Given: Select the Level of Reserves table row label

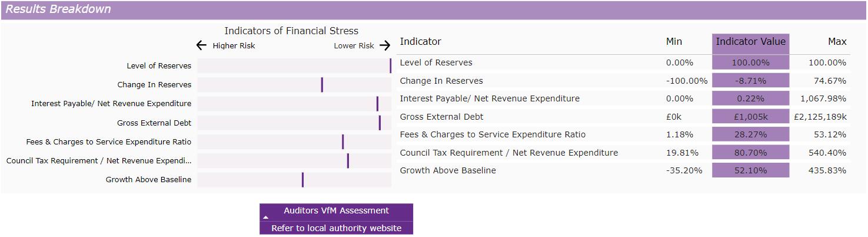Looking at the screenshot, I should (x=435, y=62).
